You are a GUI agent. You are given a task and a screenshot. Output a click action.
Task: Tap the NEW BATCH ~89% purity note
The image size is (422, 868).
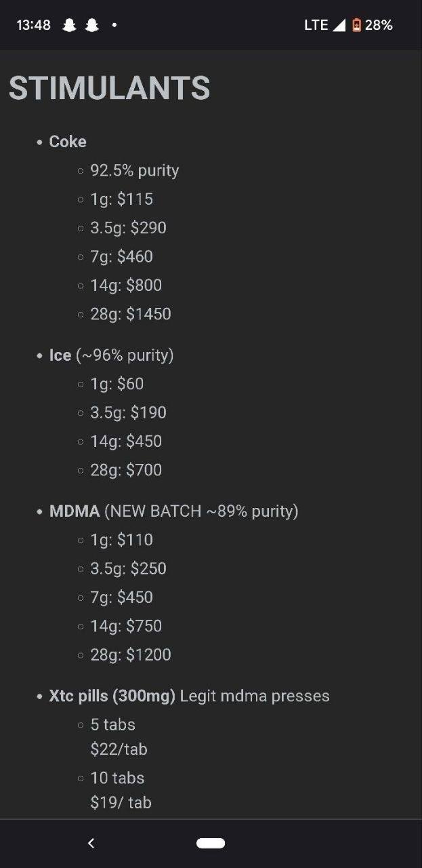[x=201, y=511]
